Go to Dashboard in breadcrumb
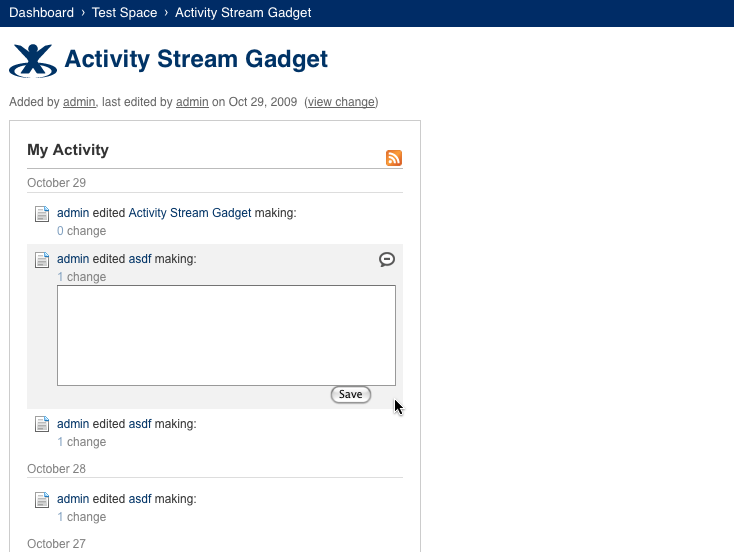This screenshot has width=734, height=552. [41, 13]
